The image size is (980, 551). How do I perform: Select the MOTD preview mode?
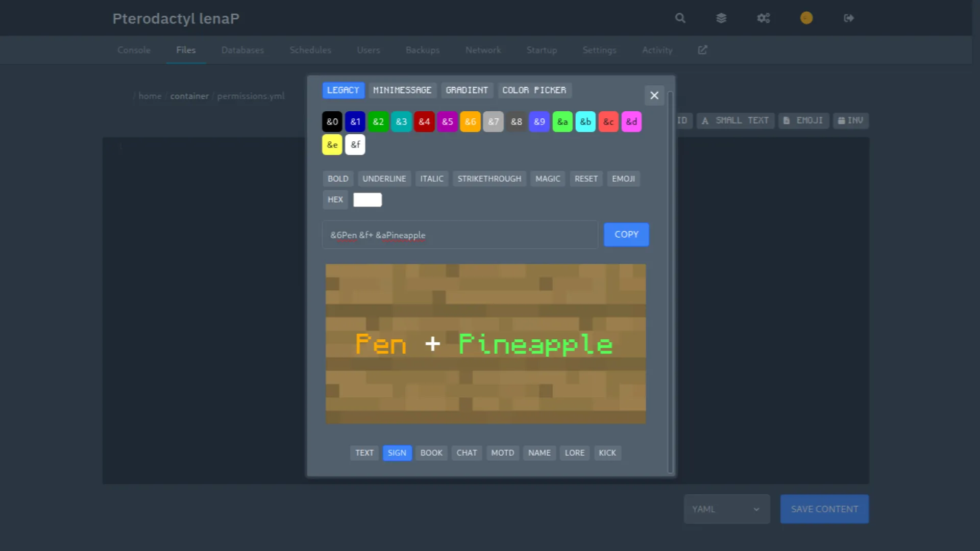502,453
